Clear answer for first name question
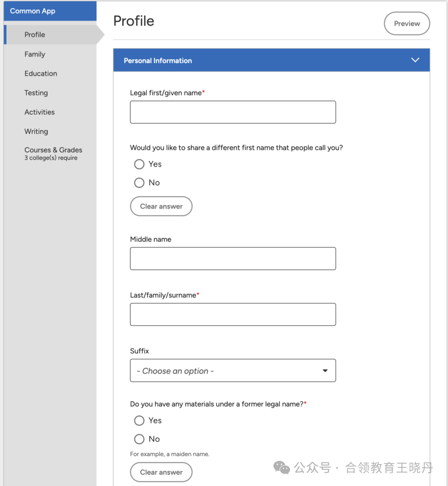This screenshot has width=448, height=486. coord(161,206)
